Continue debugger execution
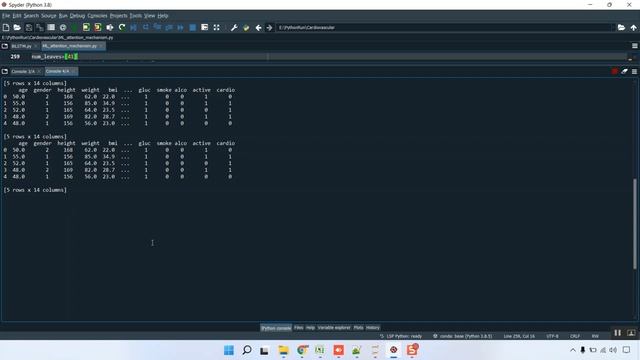The image size is (640, 360). [x=180, y=27]
